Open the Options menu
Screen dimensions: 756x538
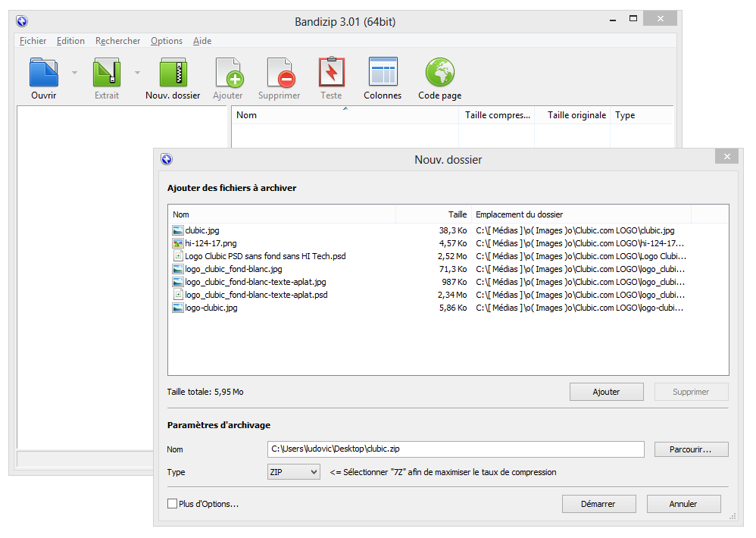pos(166,41)
